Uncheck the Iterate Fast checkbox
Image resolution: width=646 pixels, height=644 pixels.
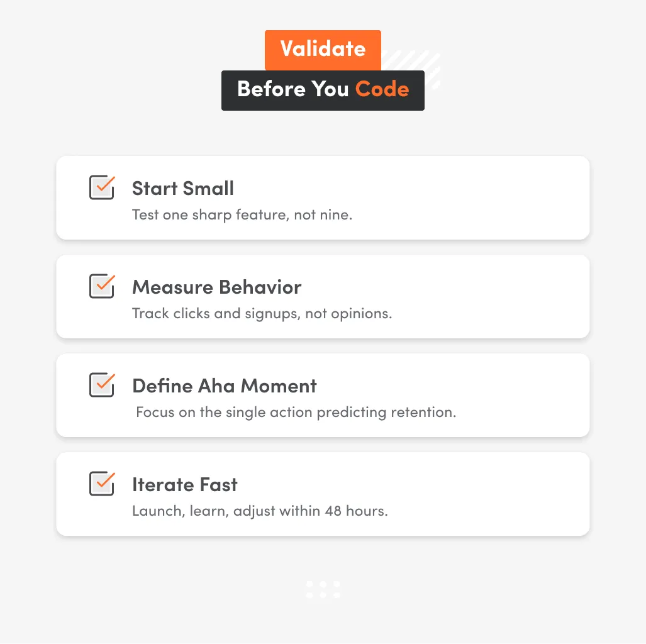[101, 484]
